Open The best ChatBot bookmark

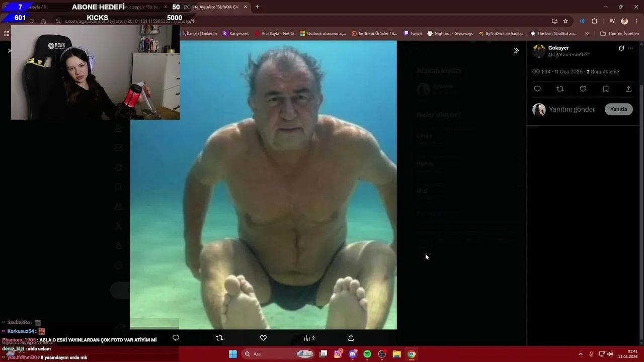[553, 34]
